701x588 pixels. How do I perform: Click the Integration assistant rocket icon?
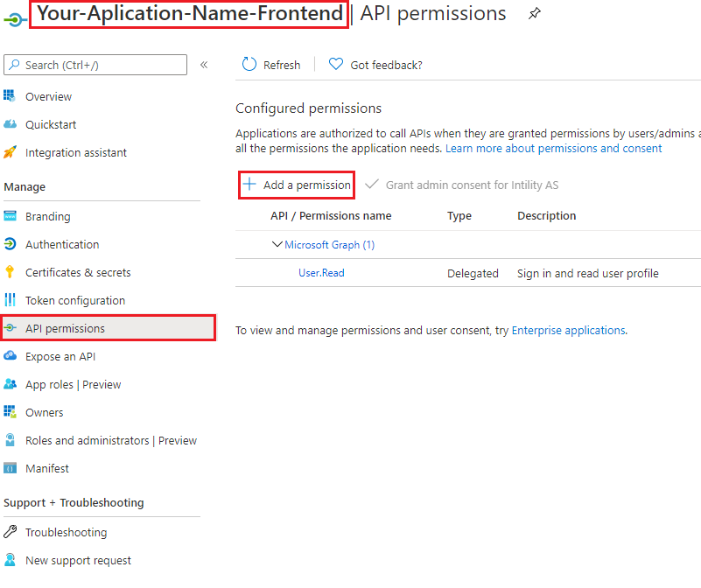[10, 152]
